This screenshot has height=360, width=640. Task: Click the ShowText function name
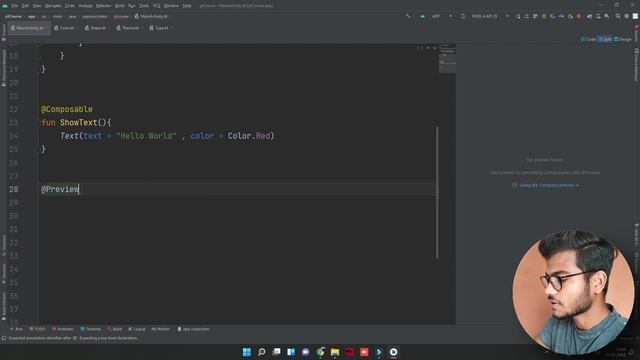(x=78, y=122)
